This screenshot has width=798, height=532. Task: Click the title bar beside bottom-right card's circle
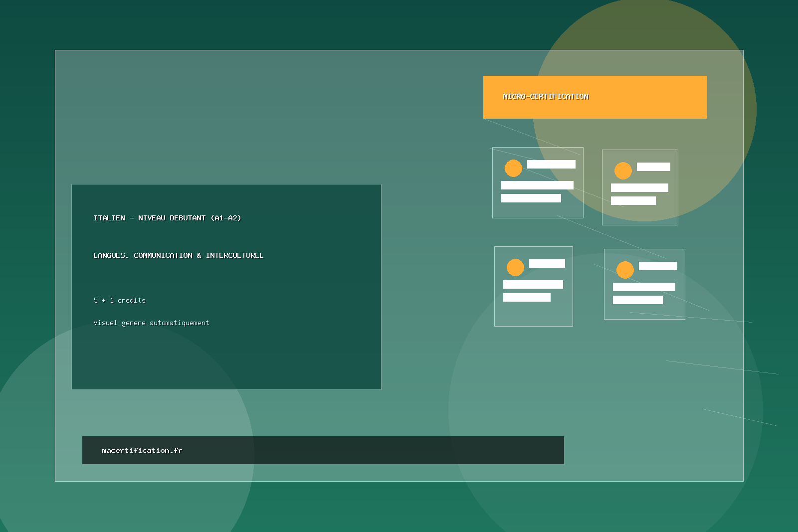coord(658,266)
